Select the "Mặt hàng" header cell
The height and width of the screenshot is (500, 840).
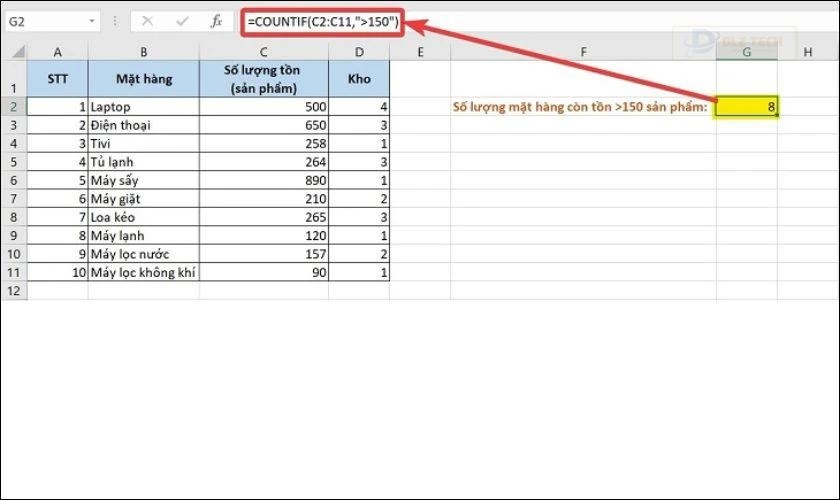tap(143, 78)
